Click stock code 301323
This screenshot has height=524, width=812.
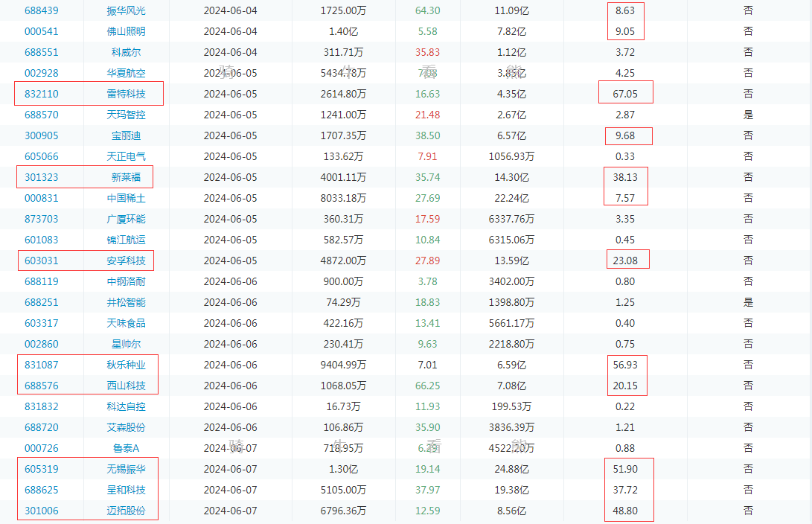(x=42, y=177)
